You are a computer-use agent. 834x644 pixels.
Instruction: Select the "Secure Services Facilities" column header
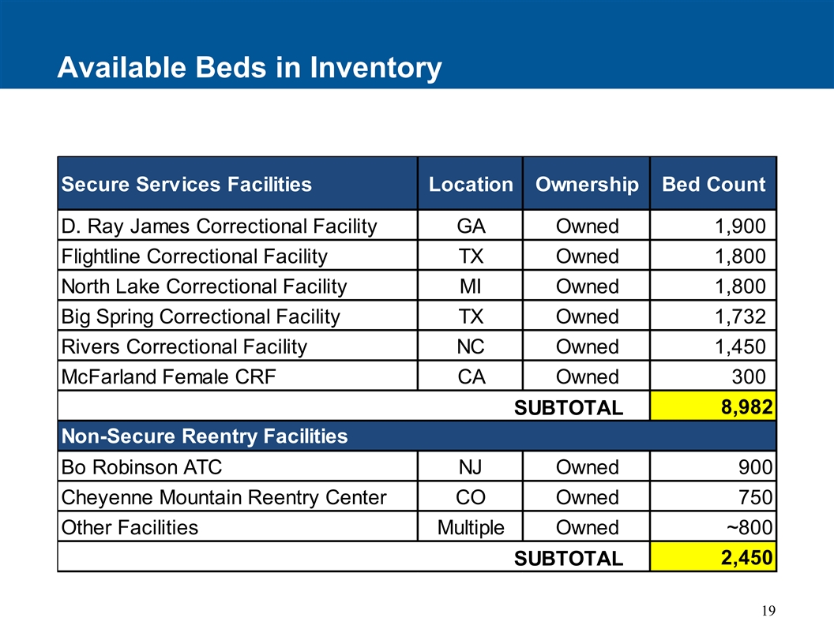pos(186,185)
